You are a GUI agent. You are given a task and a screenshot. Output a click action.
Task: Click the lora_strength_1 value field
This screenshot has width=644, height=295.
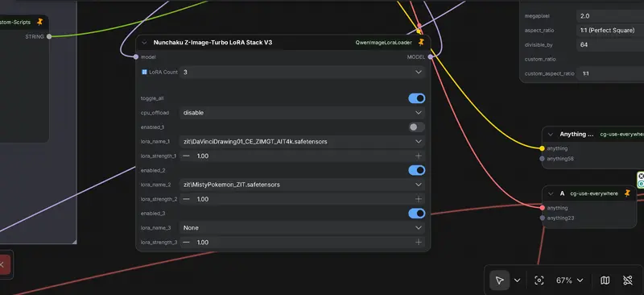click(303, 156)
